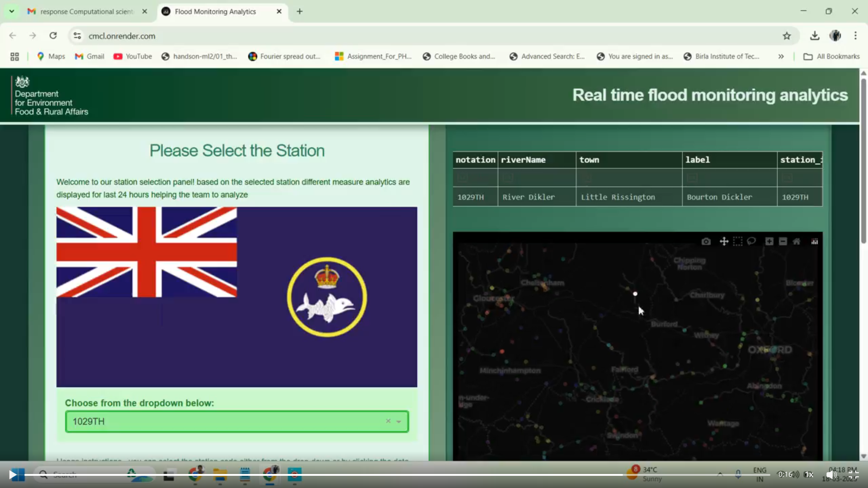Open the handson-ml2 bookmark
The height and width of the screenshot is (488, 868).
tap(199, 56)
